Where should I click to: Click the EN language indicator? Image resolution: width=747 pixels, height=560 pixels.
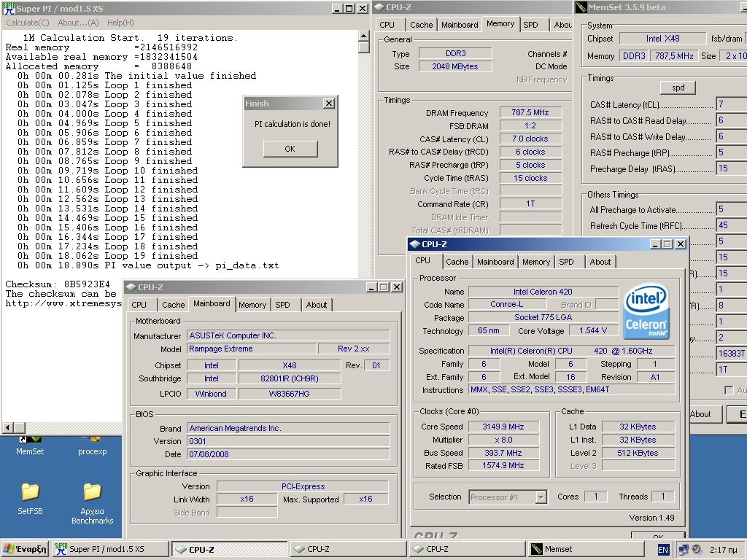pos(662,550)
